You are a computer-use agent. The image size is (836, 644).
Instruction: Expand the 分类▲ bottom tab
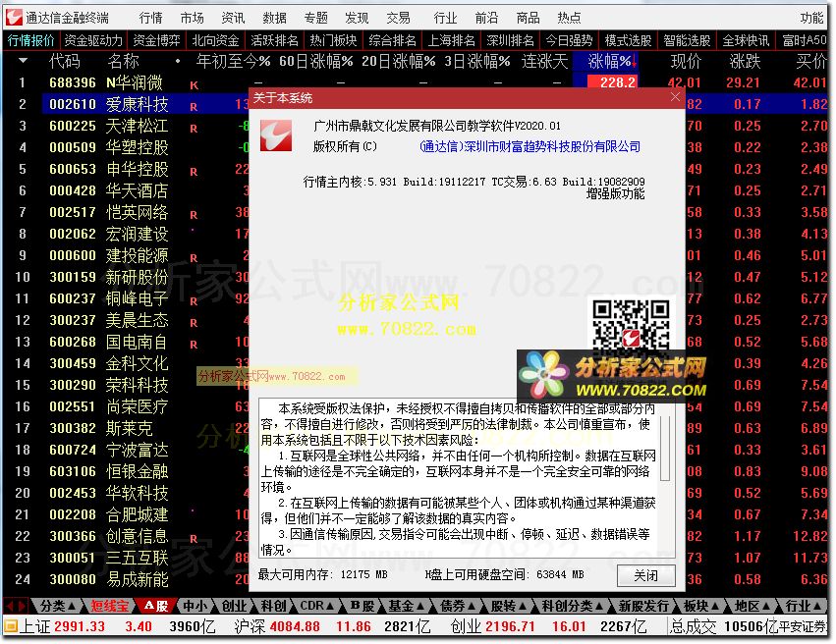tap(58, 606)
